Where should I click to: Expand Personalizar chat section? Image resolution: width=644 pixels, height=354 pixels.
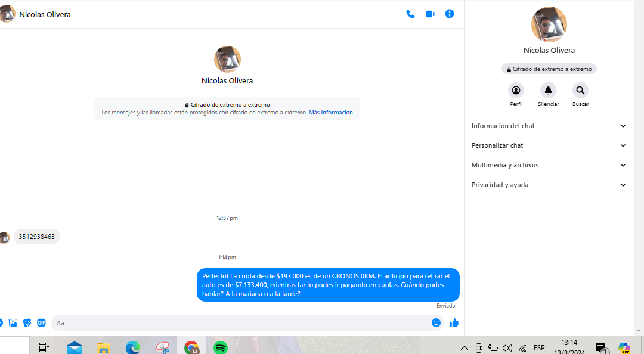pos(549,146)
